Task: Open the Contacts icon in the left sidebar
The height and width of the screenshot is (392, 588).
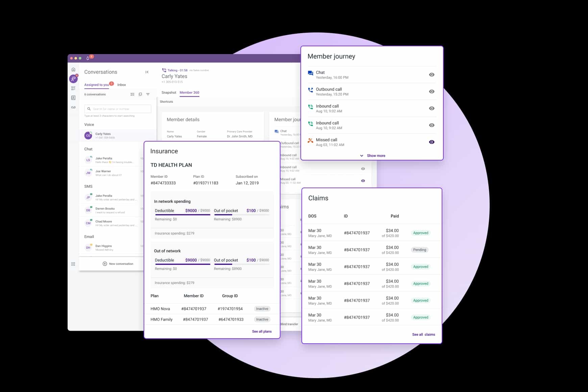Action: [x=73, y=98]
